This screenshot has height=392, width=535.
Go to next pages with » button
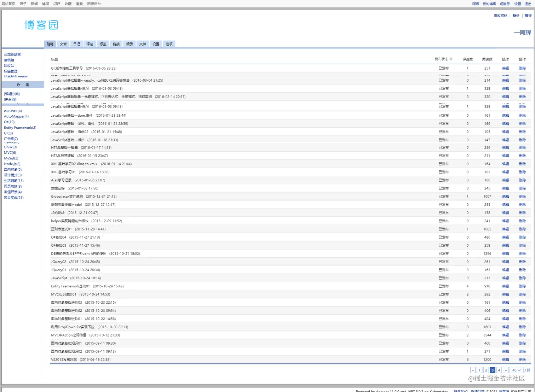505,370
